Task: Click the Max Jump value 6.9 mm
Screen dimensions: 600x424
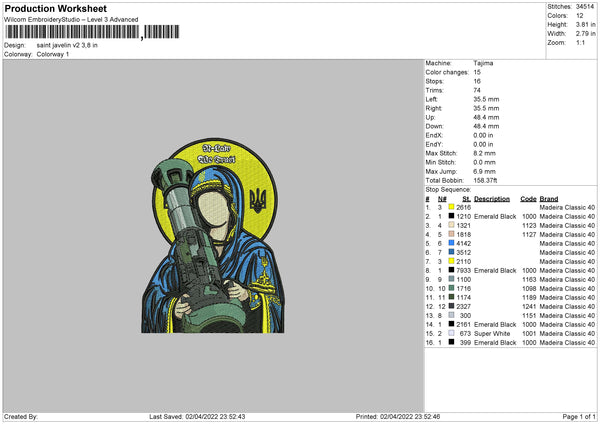Action: [x=484, y=171]
